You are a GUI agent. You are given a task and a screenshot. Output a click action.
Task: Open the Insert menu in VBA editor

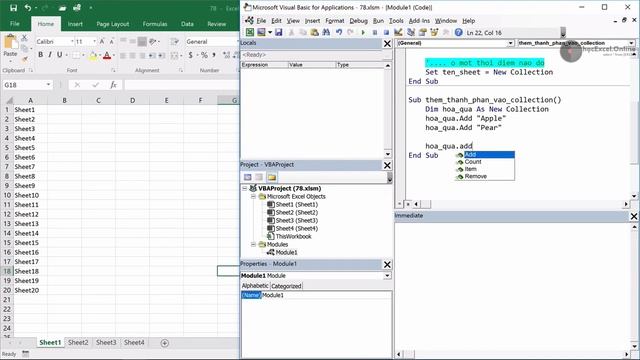312,20
